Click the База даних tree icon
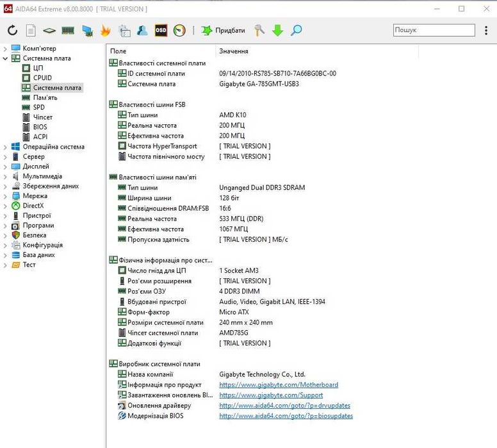Screen dimensions: 497x448 coord(15,255)
